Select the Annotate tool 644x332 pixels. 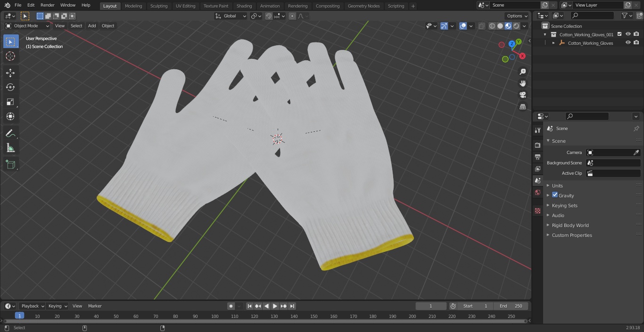coord(10,133)
